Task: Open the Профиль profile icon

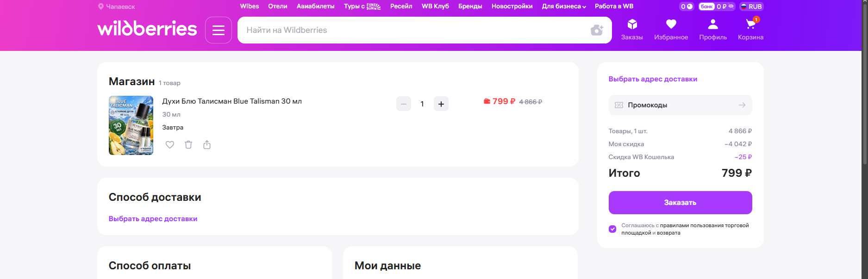Action: 713,30
